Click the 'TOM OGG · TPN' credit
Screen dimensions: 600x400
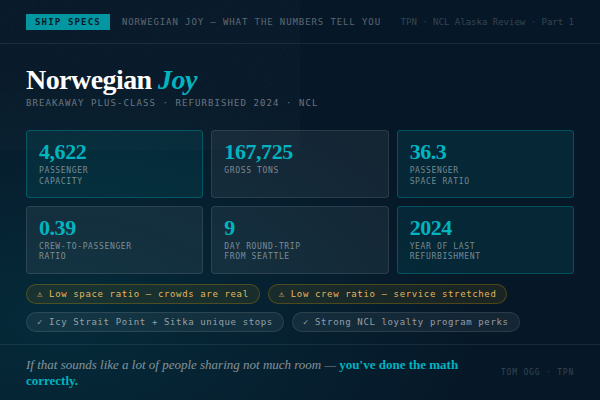(x=537, y=372)
